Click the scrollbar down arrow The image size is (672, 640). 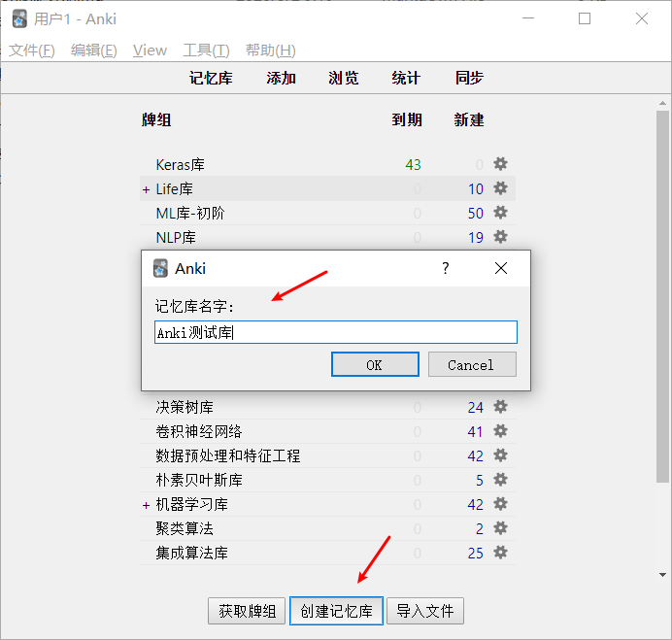(x=662, y=575)
